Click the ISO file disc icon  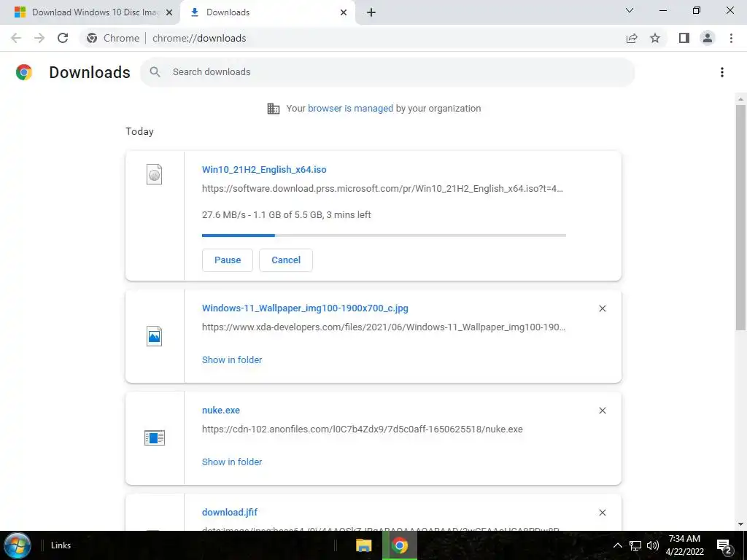pyautogui.click(x=155, y=174)
